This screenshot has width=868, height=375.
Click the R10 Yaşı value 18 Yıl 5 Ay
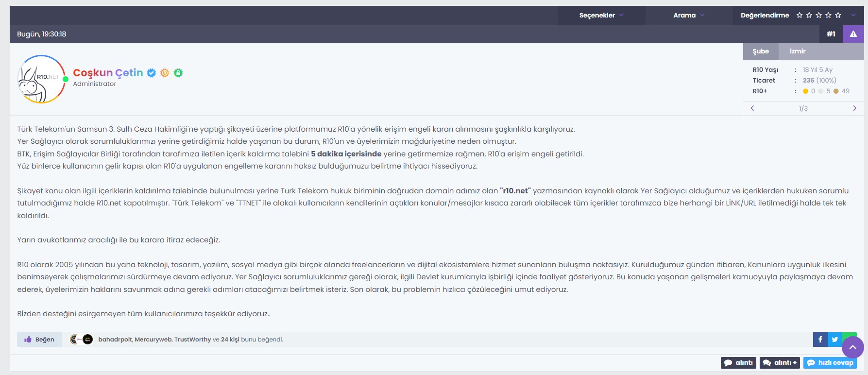pyautogui.click(x=817, y=69)
